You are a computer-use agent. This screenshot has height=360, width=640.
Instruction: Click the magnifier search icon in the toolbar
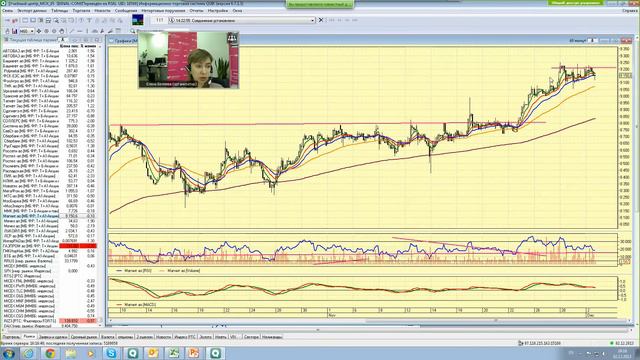pyautogui.click(x=133, y=31)
